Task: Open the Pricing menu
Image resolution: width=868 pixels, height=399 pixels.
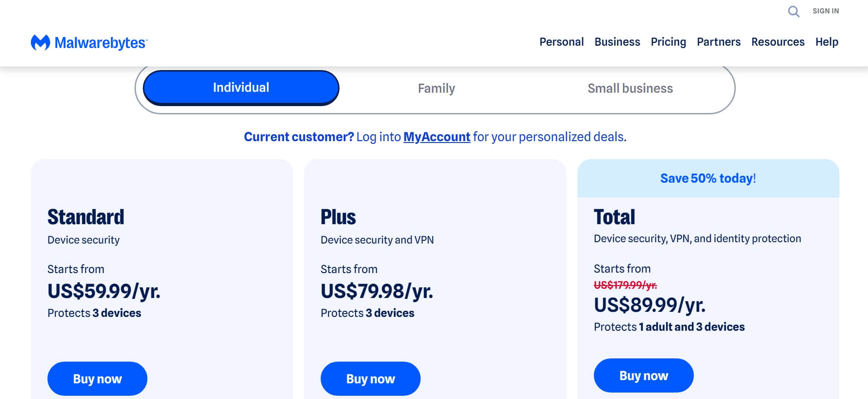Action: [x=668, y=42]
